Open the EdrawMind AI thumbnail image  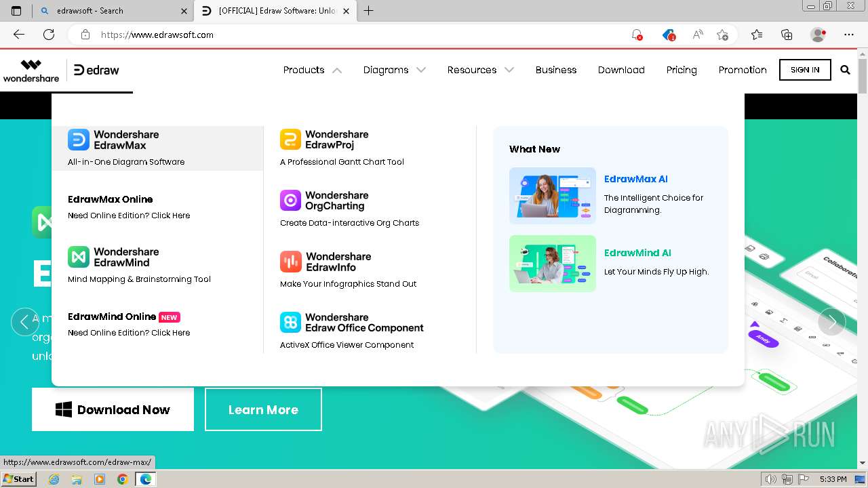tap(553, 264)
